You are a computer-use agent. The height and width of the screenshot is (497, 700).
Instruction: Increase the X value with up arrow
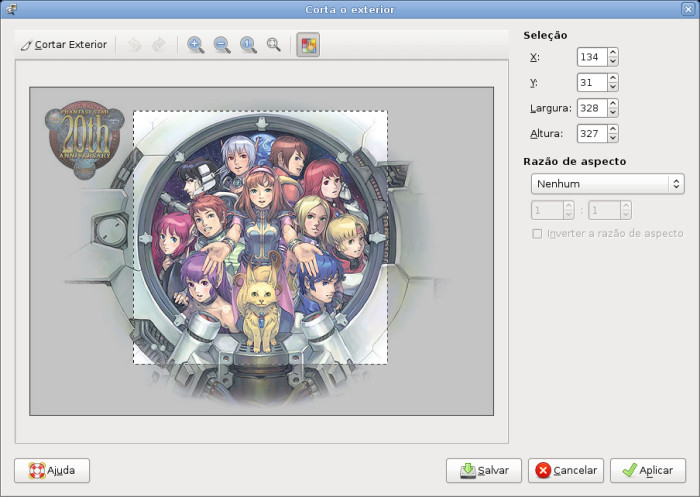click(x=613, y=53)
